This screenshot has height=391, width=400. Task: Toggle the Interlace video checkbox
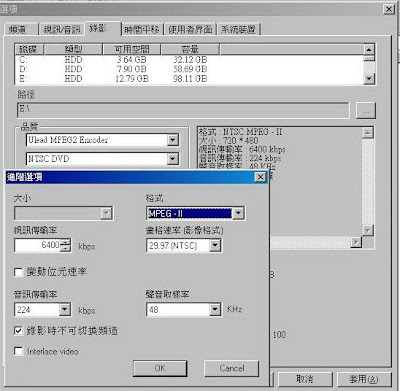(x=19, y=351)
